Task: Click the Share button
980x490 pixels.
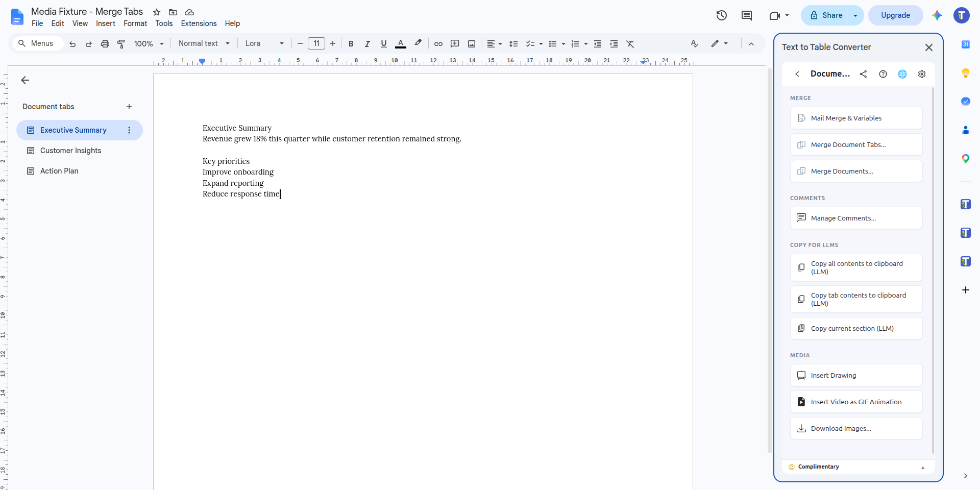Action: (x=825, y=15)
